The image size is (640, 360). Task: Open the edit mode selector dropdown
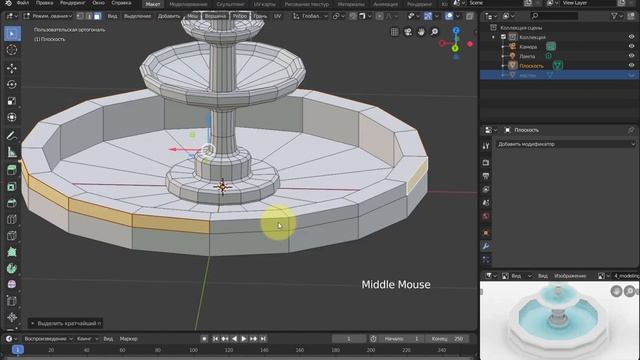click(48, 16)
